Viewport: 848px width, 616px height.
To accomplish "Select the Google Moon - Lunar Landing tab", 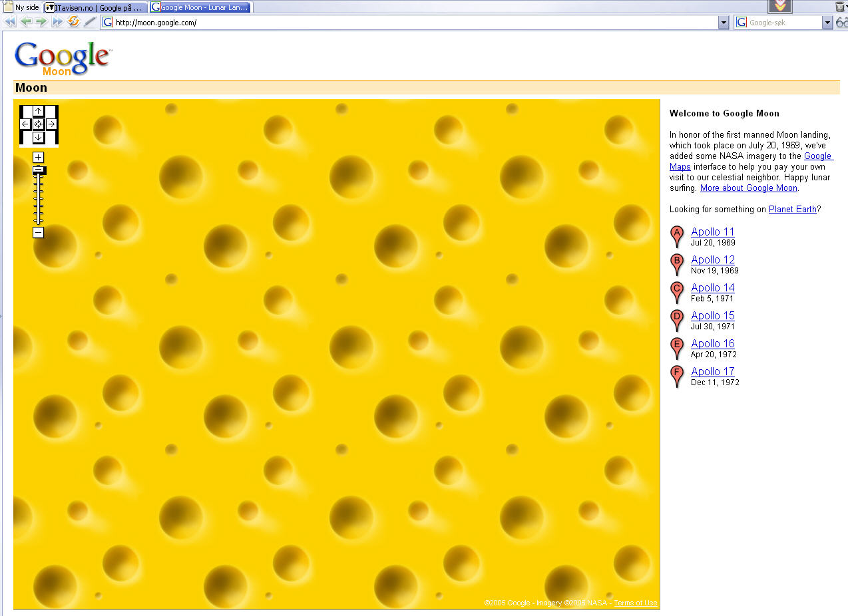I will pyautogui.click(x=201, y=7).
